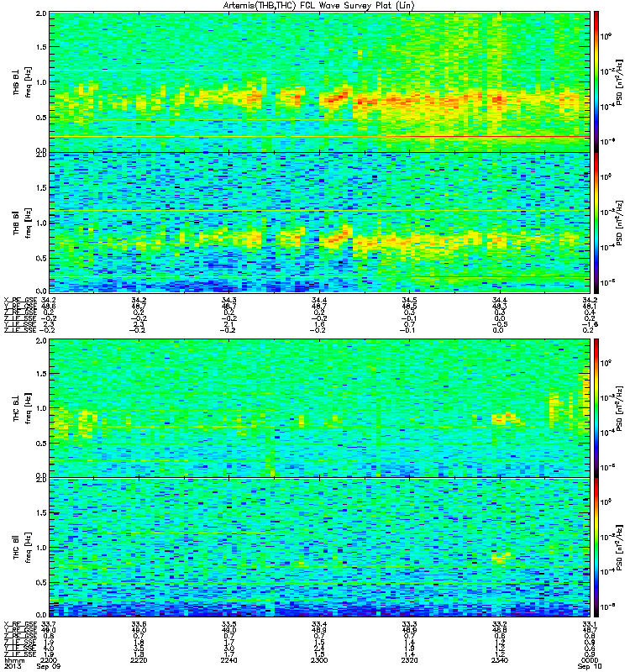Click the 33.6 position value under the THC panels
Screen dimensions: 630x672
(x=139, y=624)
